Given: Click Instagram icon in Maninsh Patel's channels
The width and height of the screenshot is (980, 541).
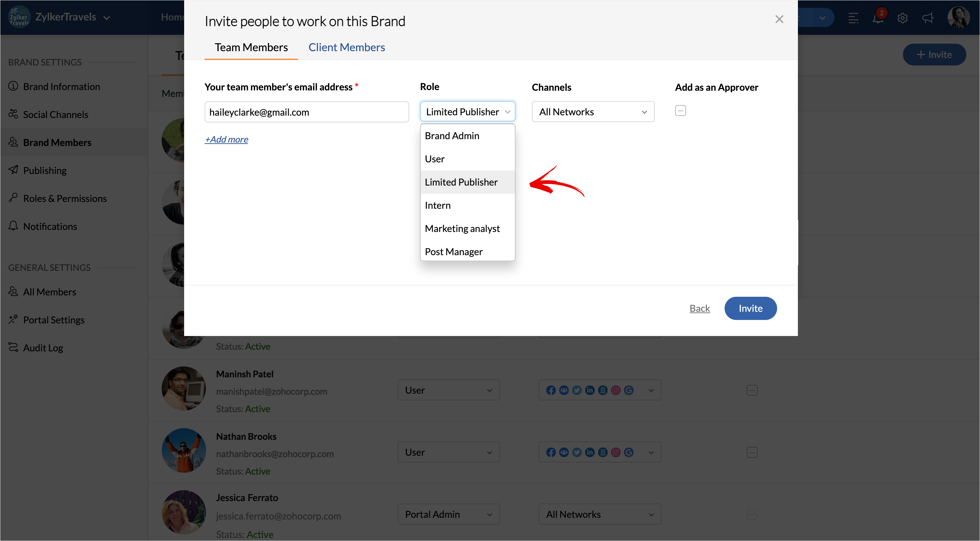Looking at the screenshot, I should click(615, 390).
